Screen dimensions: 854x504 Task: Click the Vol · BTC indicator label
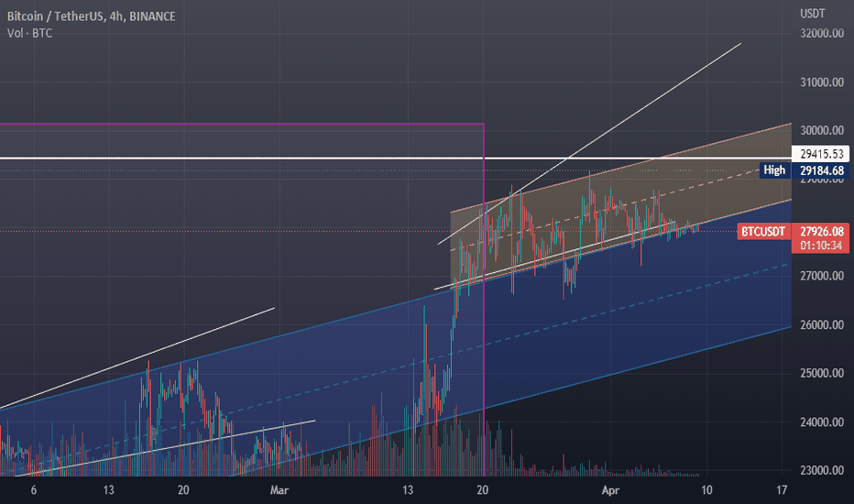point(29,33)
